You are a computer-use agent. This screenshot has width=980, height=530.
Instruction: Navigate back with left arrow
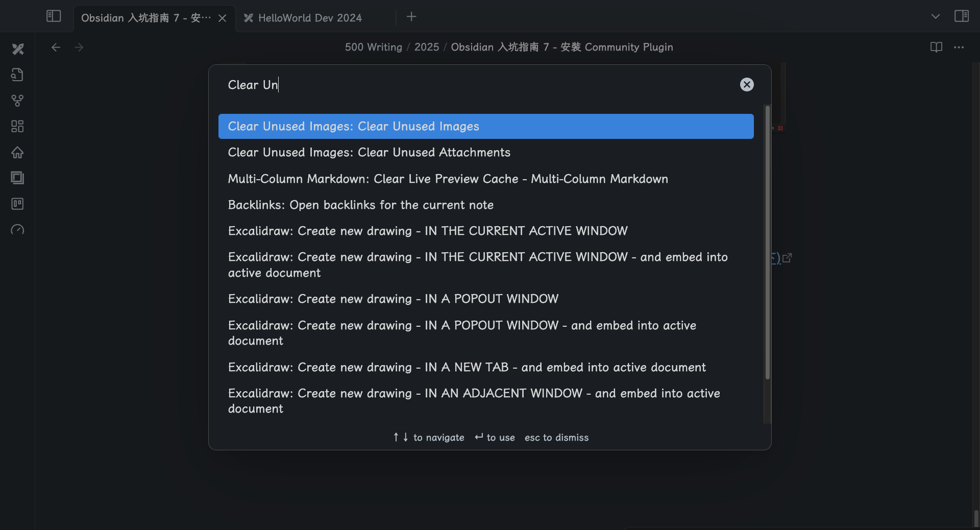(56, 47)
